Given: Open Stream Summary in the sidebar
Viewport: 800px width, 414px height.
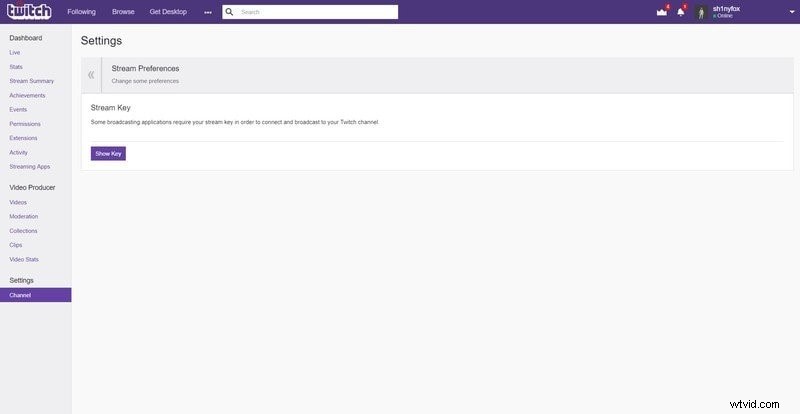Looking at the screenshot, I should coord(31,81).
